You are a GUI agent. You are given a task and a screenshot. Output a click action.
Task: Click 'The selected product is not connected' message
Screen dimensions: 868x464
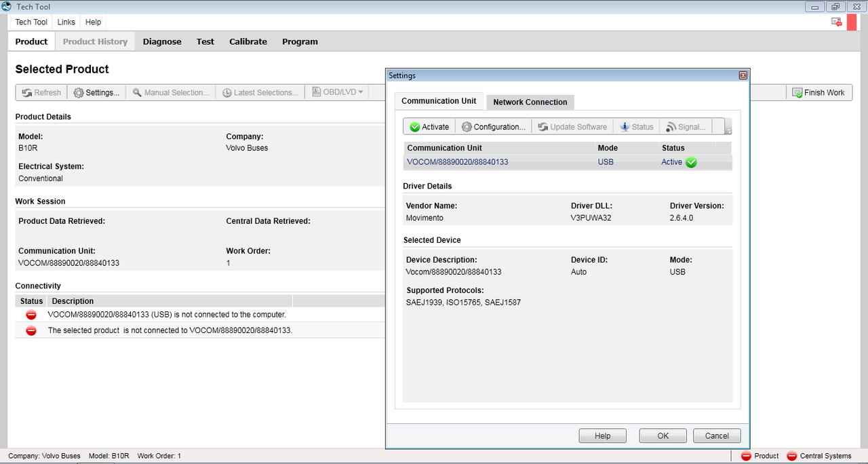tap(170, 330)
